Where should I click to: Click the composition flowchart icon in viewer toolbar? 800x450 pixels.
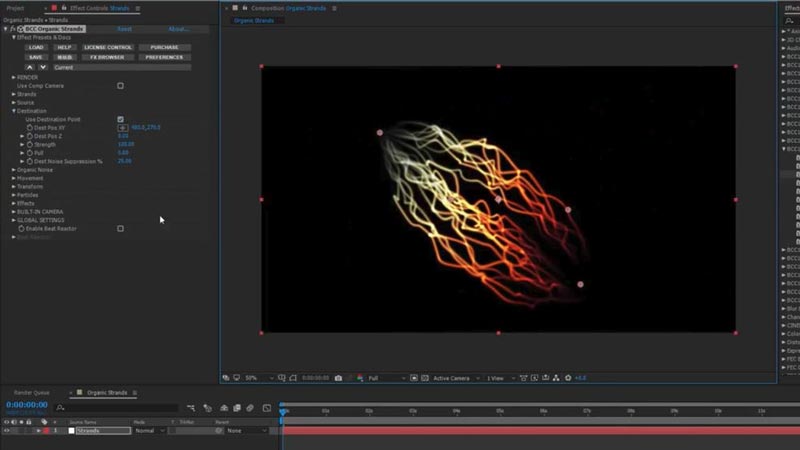coord(556,378)
